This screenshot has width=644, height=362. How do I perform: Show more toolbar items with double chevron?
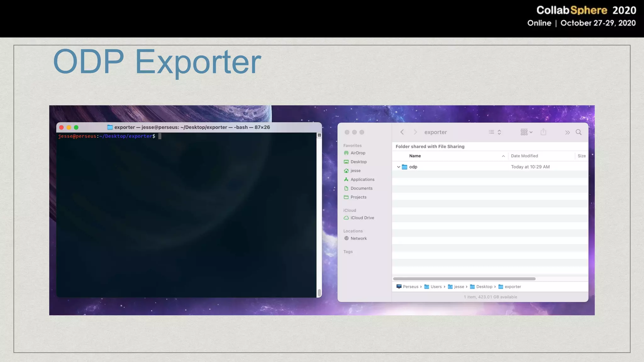pos(567,132)
